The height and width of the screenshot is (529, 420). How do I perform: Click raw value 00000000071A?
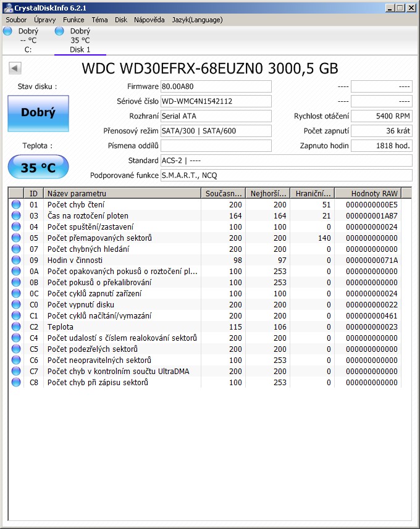coord(372,260)
